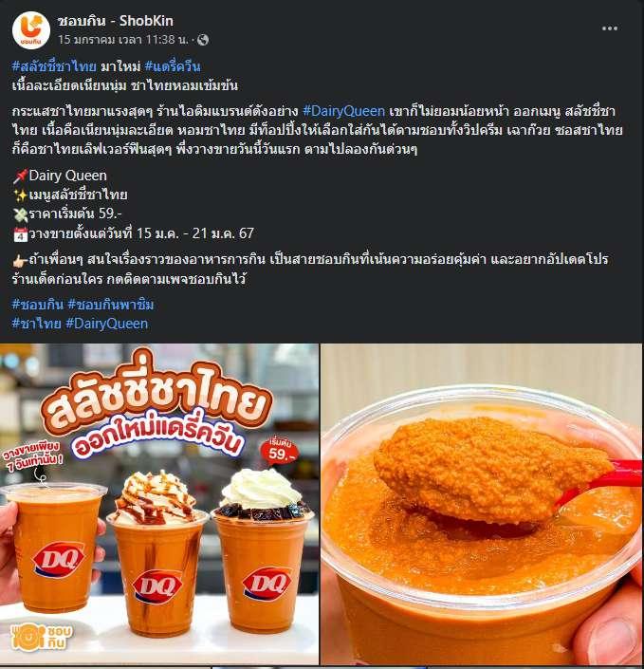Open the #แดรี่ควีน hashtag in first line
Image resolution: width=644 pixels, height=669 pixels.
tap(173, 66)
